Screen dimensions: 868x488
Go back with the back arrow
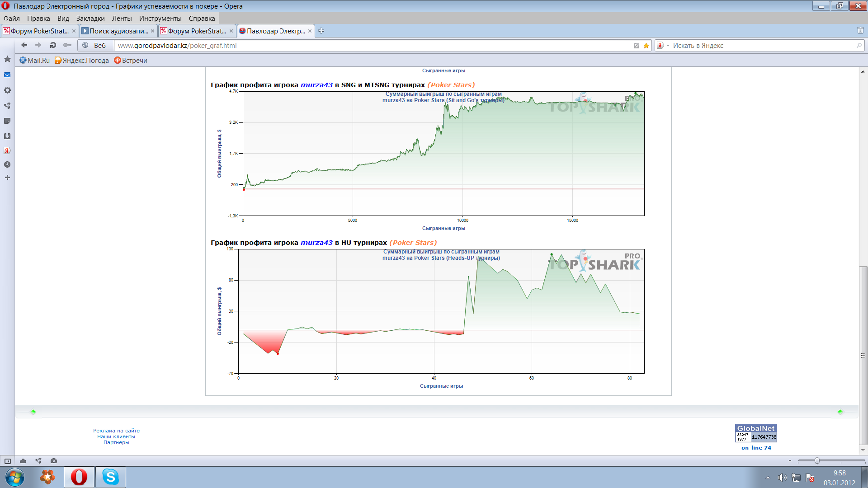tap(24, 45)
